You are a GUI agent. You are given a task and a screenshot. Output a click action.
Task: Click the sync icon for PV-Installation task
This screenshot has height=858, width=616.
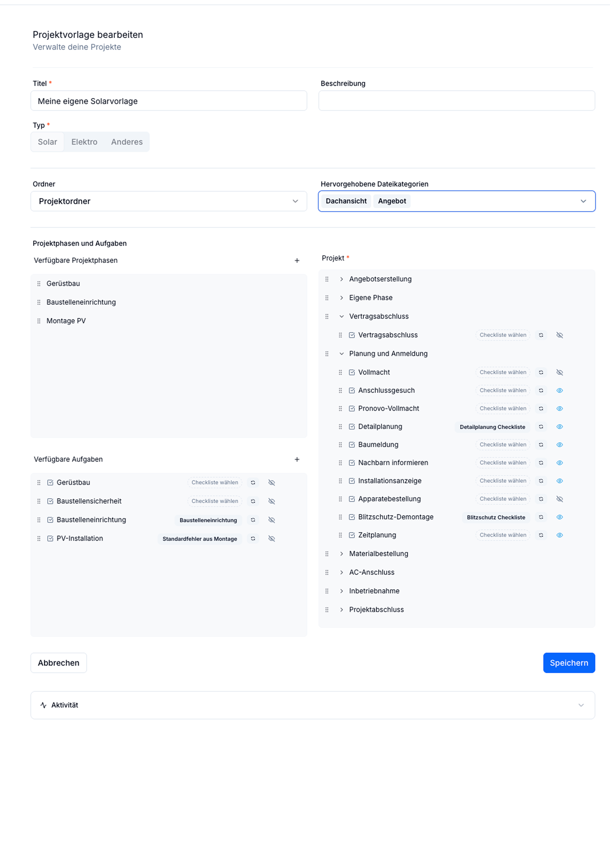253,539
